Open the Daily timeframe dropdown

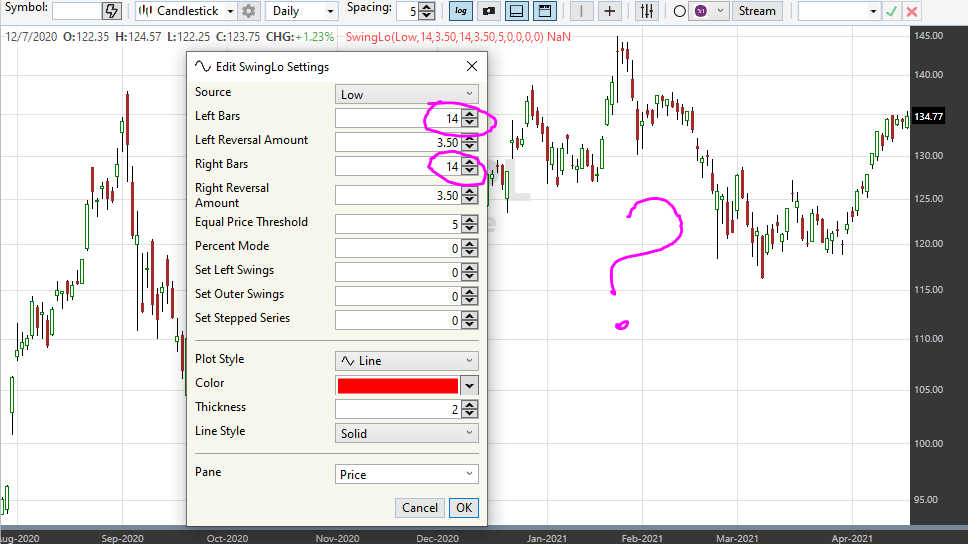coord(302,11)
